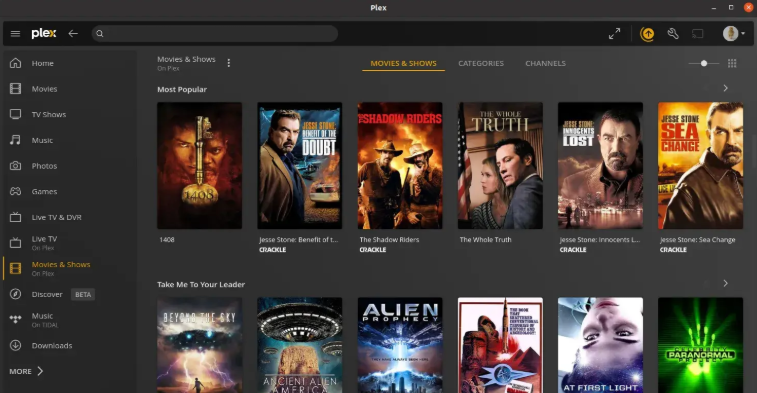Viewport: 757px width, 393px height.
Task: Click CRACKLE label under The Shadow Riders
Action: pyautogui.click(x=373, y=250)
